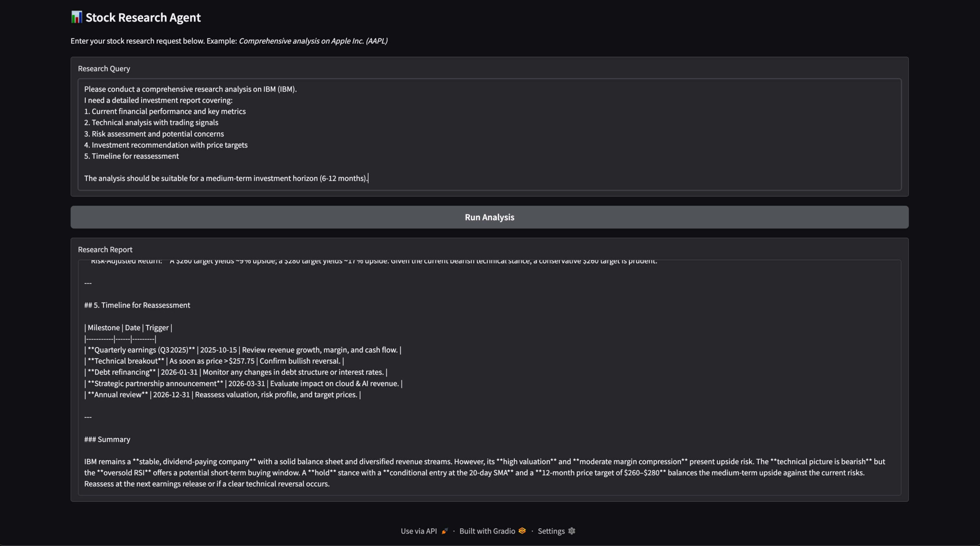Click the Technical breakout row in report table
This screenshot has height=546, width=980.
tap(214, 361)
